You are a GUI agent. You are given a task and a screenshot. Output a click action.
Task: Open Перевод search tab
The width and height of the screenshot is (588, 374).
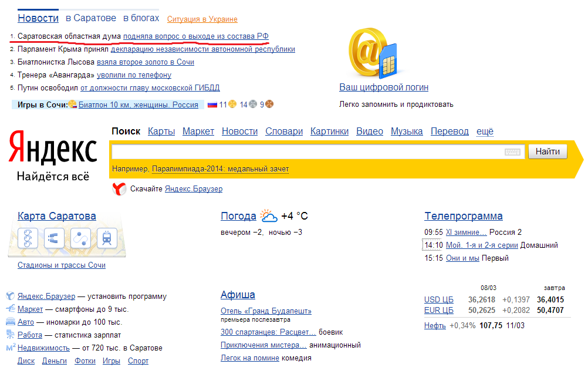point(450,132)
